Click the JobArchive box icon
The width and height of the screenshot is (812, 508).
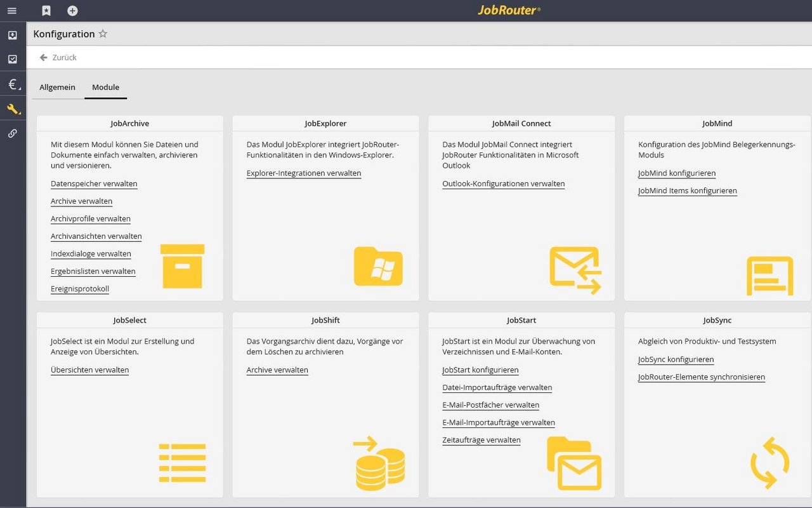pyautogui.click(x=182, y=266)
